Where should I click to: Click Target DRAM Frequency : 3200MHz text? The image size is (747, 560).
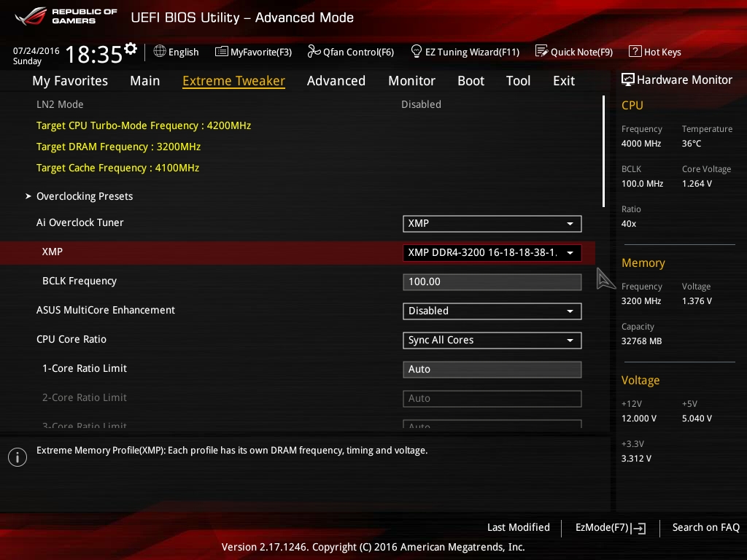click(118, 147)
